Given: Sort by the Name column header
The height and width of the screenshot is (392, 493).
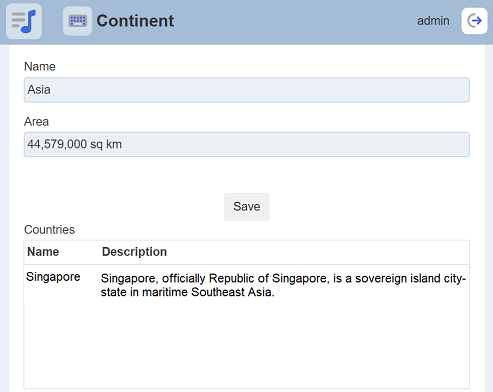Looking at the screenshot, I should (43, 252).
